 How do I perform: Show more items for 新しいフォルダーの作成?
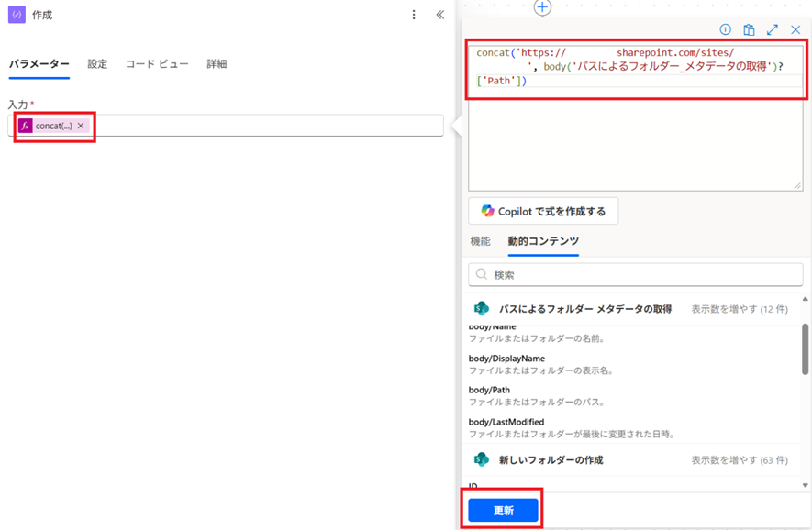coord(739,459)
